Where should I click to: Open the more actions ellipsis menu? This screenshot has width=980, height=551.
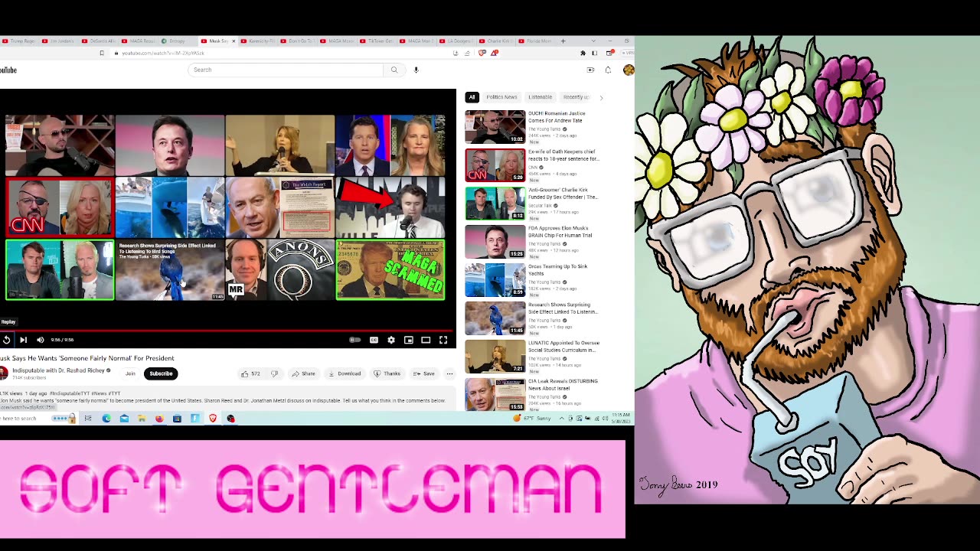pyautogui.click(x=449, y=373)
